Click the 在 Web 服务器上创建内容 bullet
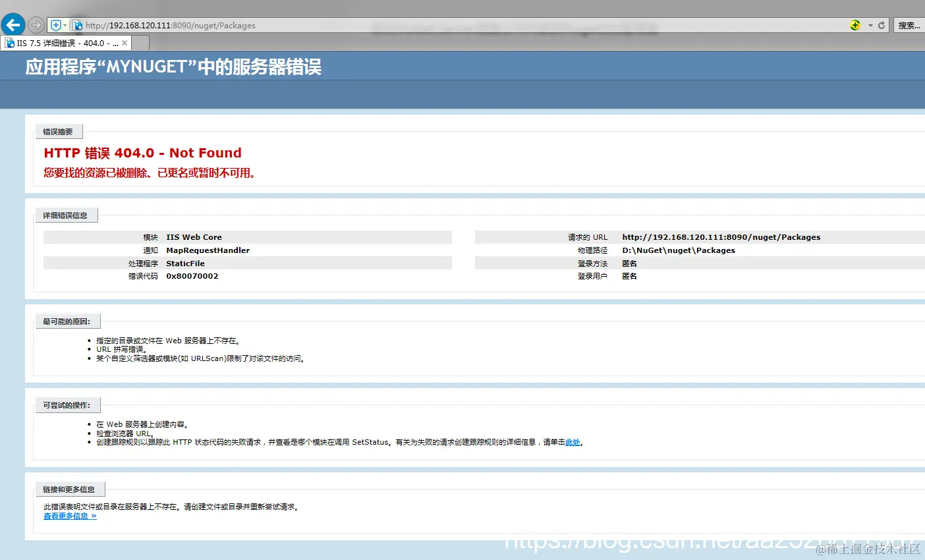The width and height of the screenshot is (925, 560). point(142,424)
